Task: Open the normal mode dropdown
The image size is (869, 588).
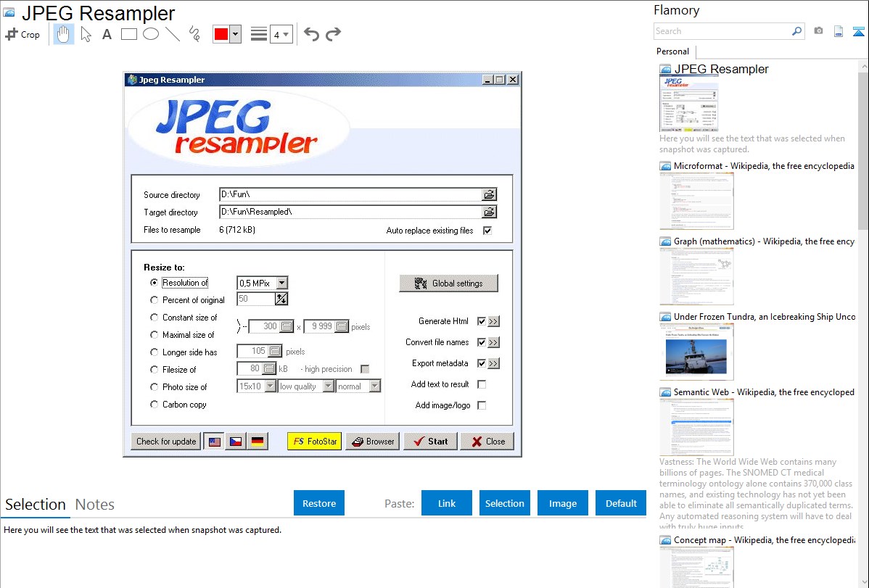Action: (374, 386)
